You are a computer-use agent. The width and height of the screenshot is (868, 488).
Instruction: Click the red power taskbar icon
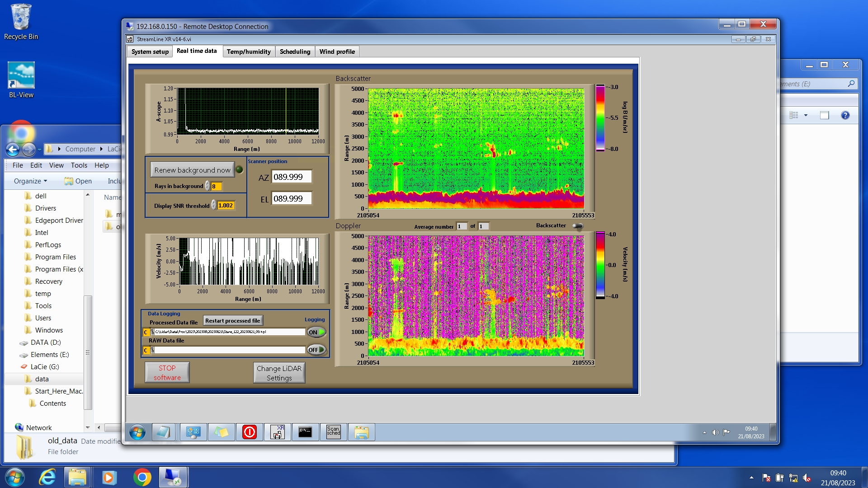[x=249, y=432]
